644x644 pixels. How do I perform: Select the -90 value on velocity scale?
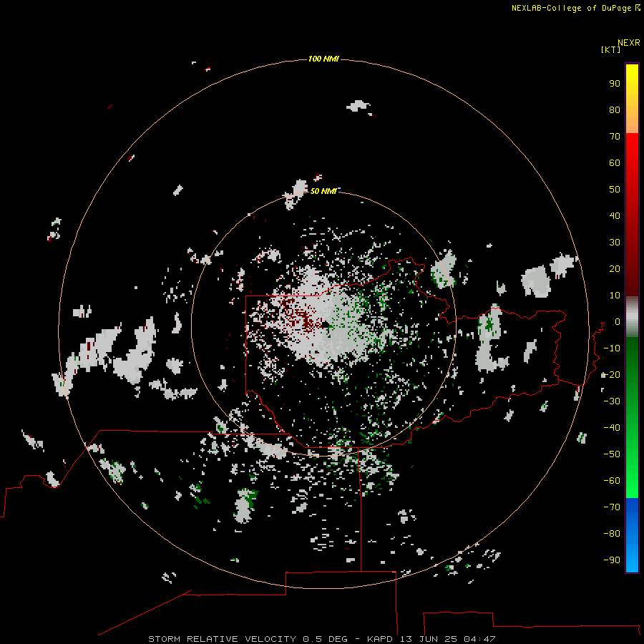(612, 560)
